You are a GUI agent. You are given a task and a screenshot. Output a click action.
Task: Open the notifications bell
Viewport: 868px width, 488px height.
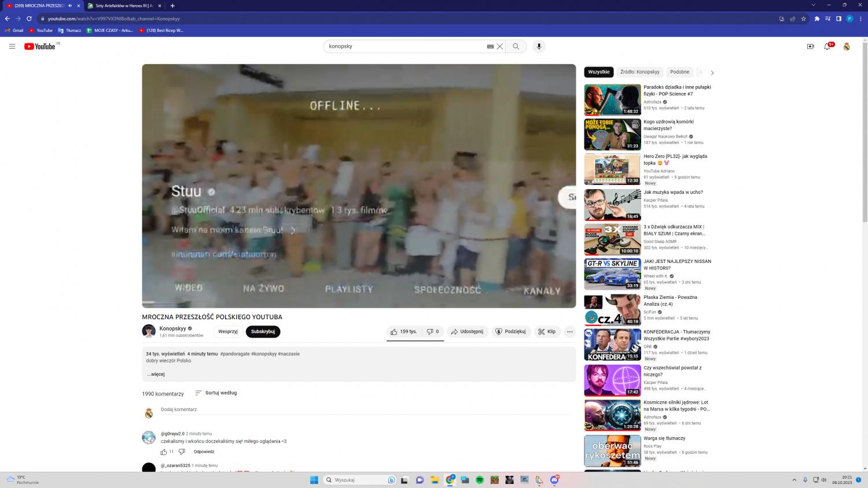pyautogui.click(x=827, y=46)
